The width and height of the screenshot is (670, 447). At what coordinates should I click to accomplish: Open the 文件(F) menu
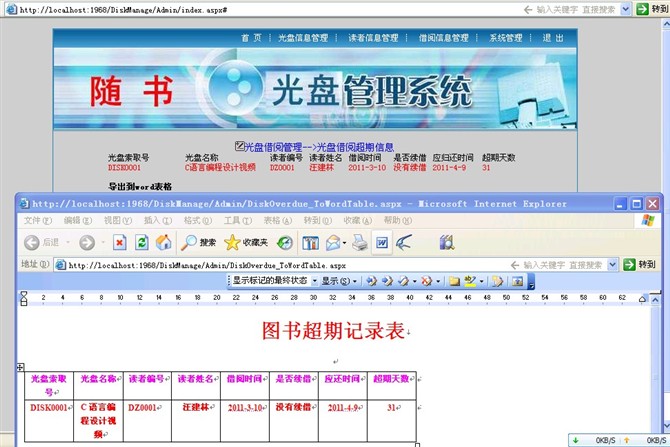[x=38, y=220]
